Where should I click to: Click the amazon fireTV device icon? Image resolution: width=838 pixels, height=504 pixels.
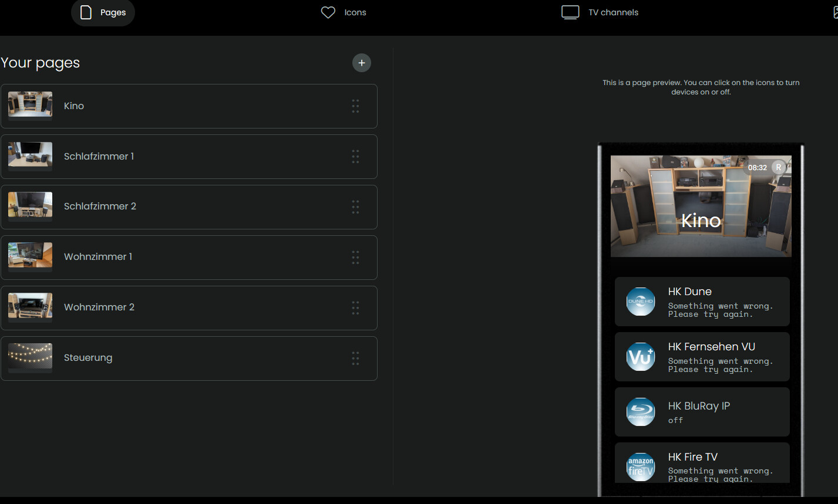coord(641,467)
